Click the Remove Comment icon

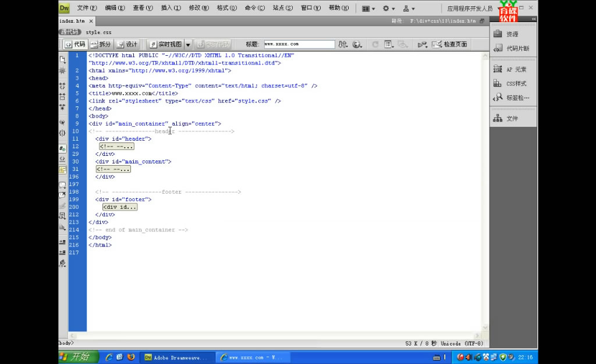[63, 195]
